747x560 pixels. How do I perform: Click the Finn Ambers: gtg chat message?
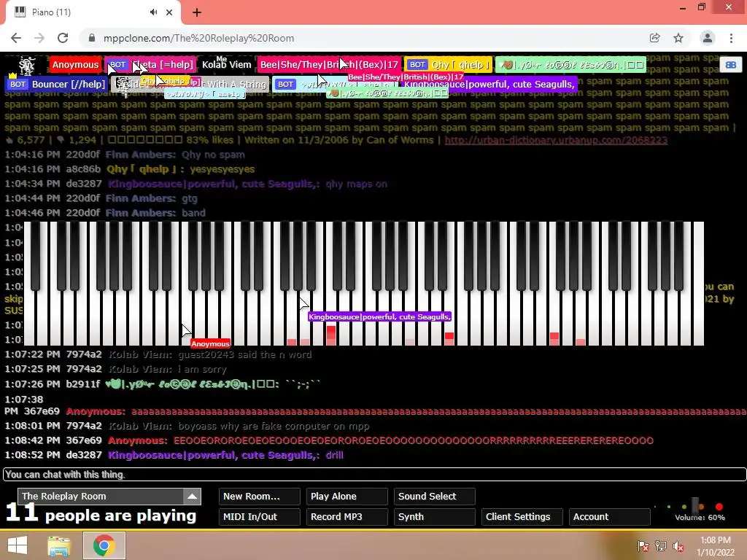coord(101,198)
